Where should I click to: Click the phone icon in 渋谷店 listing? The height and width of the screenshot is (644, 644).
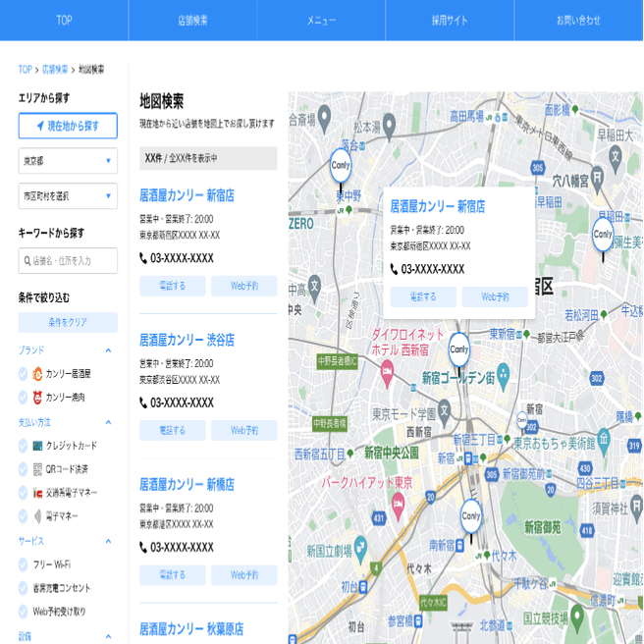[x=143, y=402]
